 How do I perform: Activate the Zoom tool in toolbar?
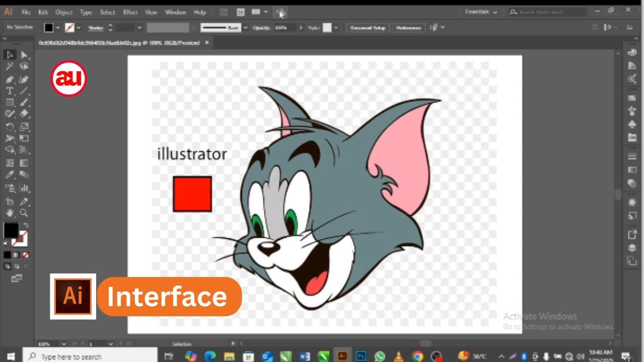click(x=24, y=213)
